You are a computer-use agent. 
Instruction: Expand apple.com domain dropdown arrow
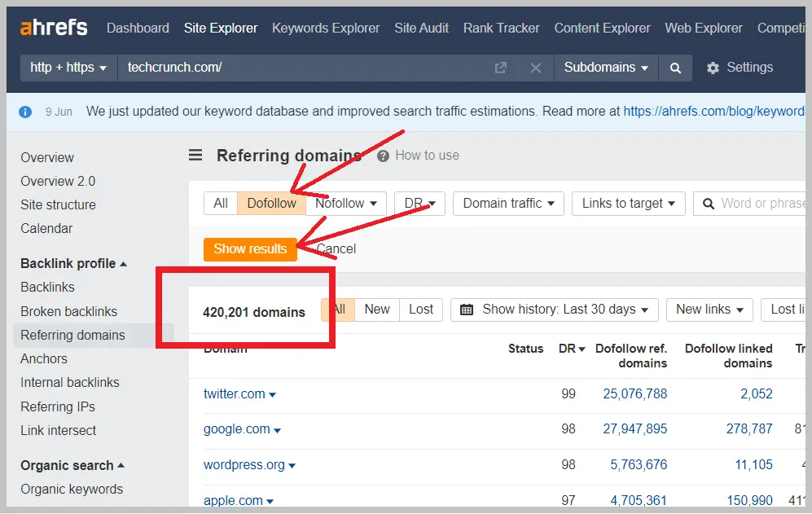pos(270,502)
